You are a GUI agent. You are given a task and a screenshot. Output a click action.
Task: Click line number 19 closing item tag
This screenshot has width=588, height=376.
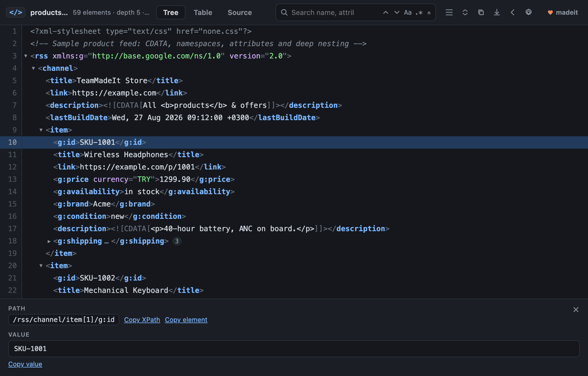pyautogui.click(x=12, y=253)
